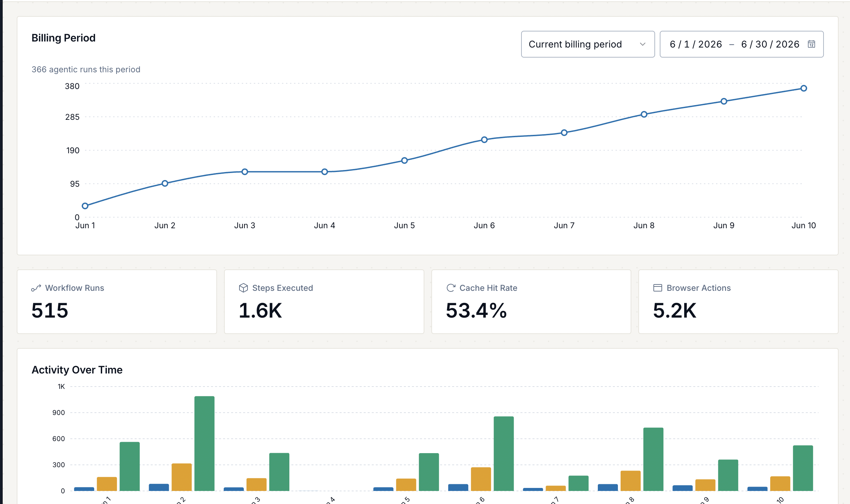Select the Jun 8 data point on line chart
The height and width of the screenshot is (504, 850).
[644, 114]
